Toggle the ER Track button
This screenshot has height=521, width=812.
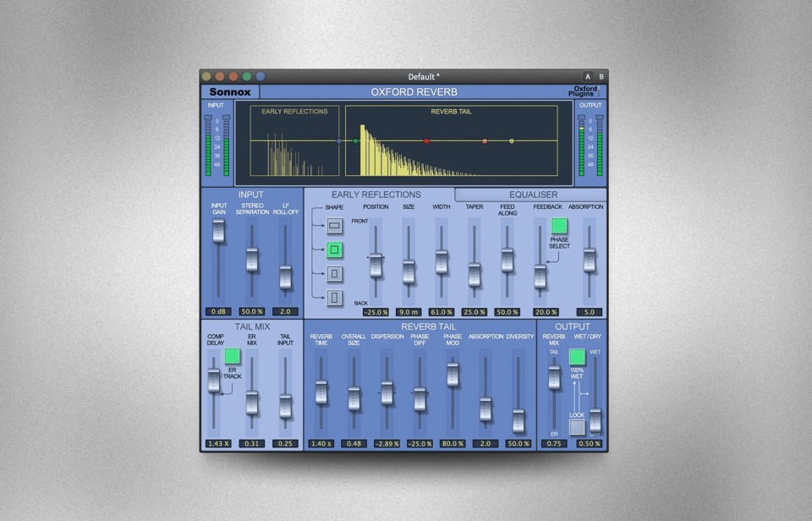(x=232, y=356)
